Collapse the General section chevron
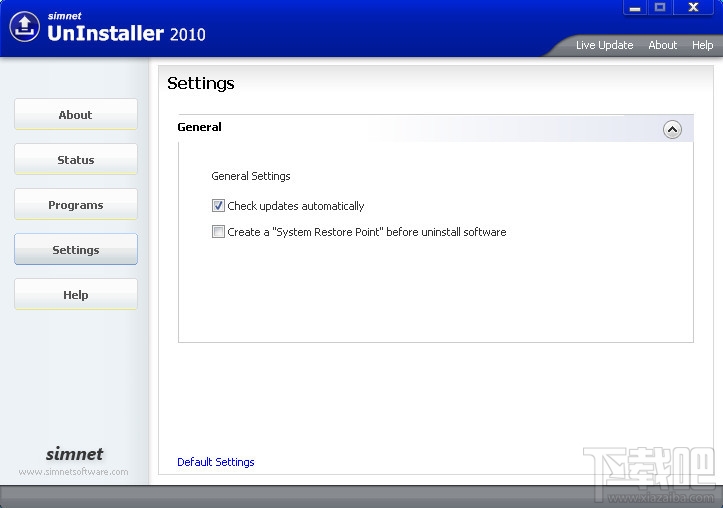The image size is (723, 508). point(672,130)
